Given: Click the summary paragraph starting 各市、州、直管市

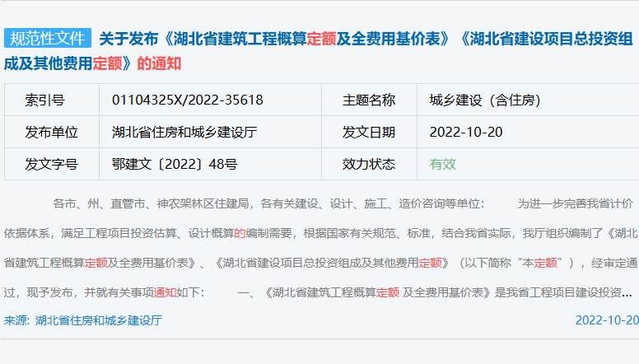Looking at the screenshot, I should click(x=319, y=247).
